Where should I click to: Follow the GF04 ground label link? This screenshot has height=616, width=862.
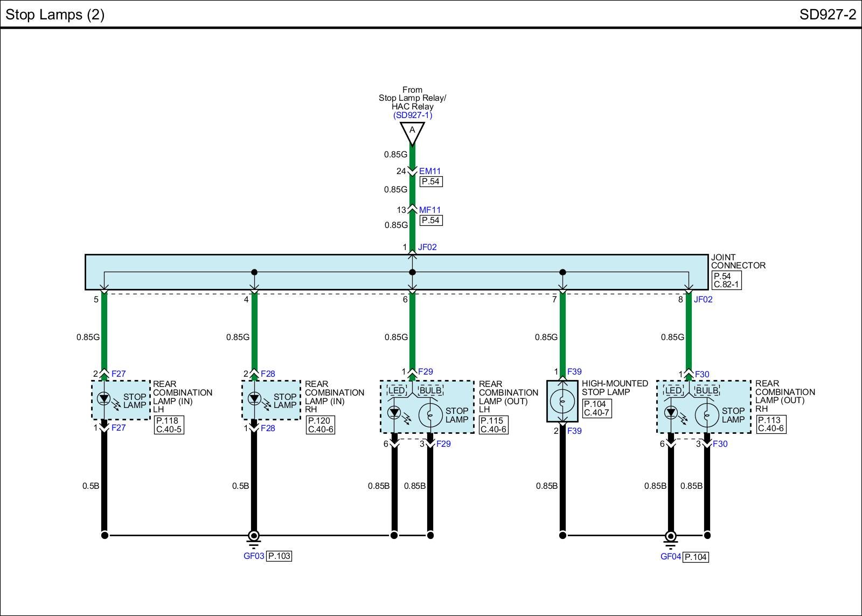click(671, 557)
